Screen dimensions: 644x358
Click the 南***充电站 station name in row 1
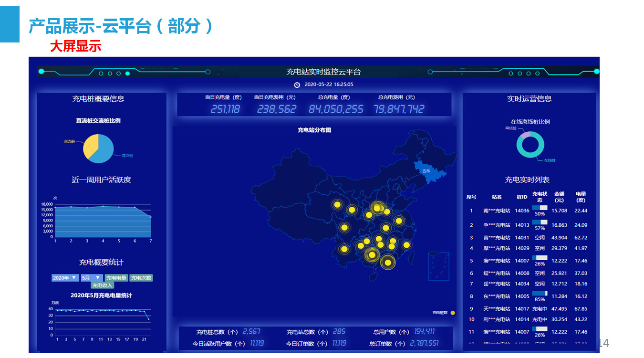(496, 211)
